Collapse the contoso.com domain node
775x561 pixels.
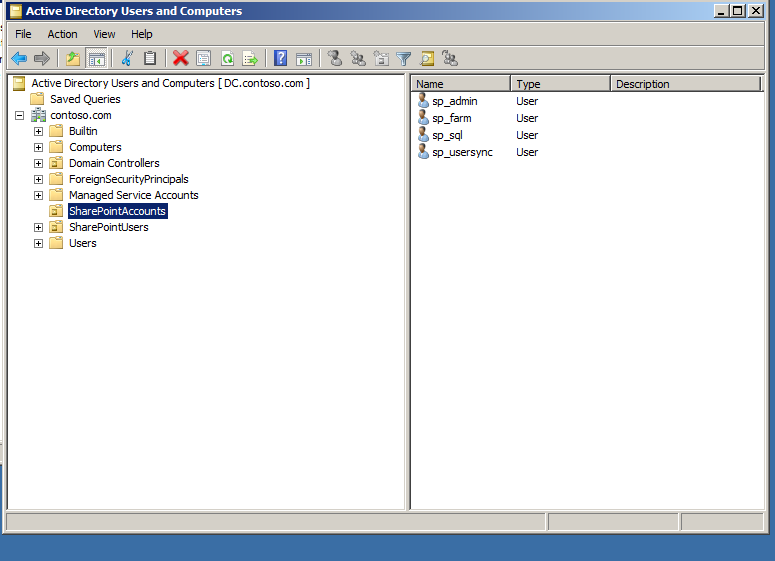click(19, 115)
